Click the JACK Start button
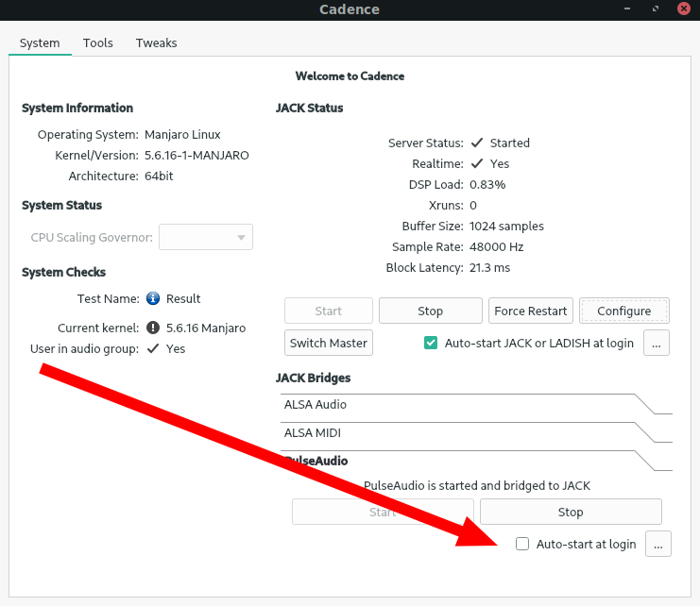700x606 pixels. [x=329, y=311]
